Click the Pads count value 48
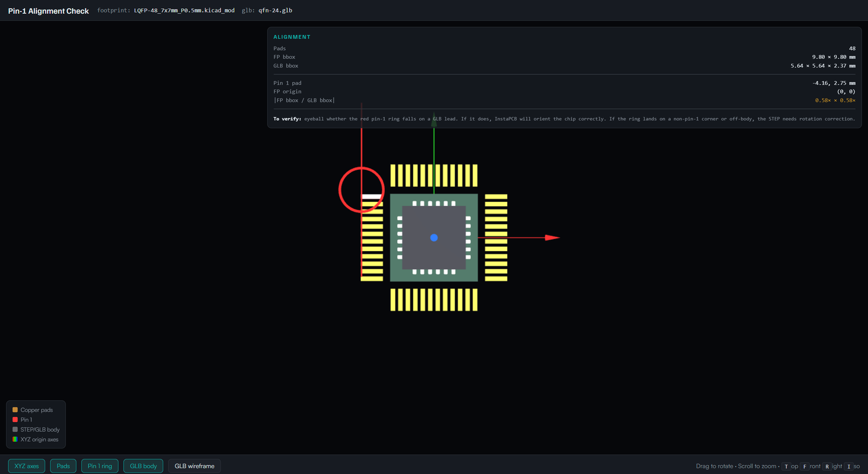Screen dimensions: 868x474 click(852, 49)
